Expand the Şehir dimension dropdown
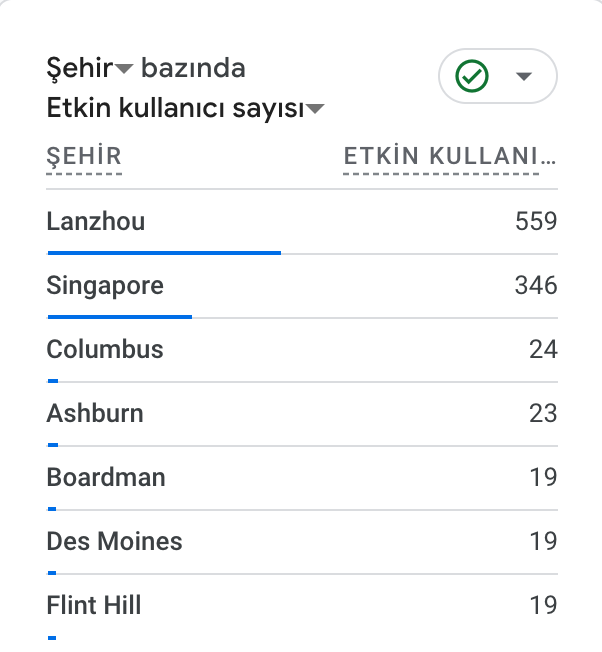 [124, 69]
